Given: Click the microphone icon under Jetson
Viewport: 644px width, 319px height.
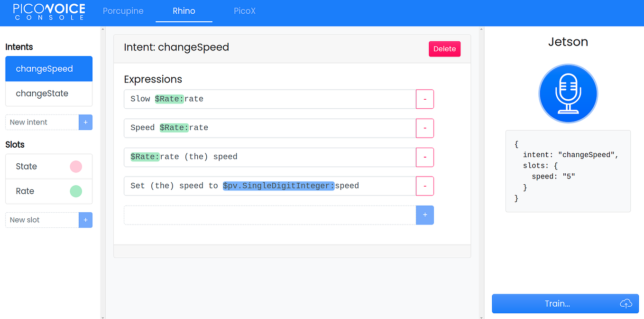Looking at the screenshot, I should 568,93.
